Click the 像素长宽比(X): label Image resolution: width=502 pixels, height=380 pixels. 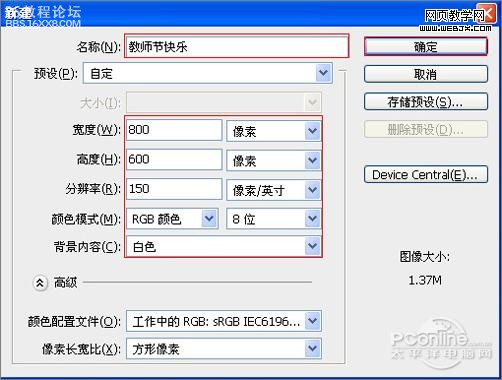pos(81,349)
